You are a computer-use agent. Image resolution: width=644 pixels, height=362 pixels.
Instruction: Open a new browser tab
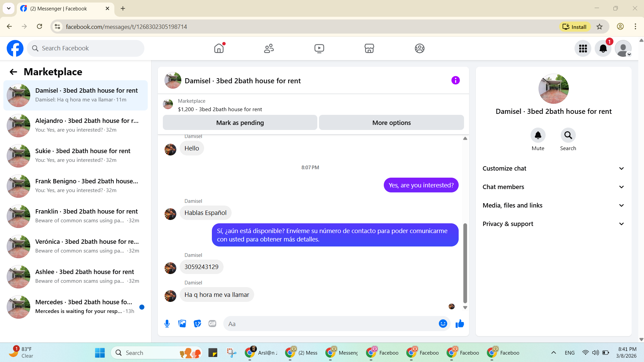pos(123,8)
